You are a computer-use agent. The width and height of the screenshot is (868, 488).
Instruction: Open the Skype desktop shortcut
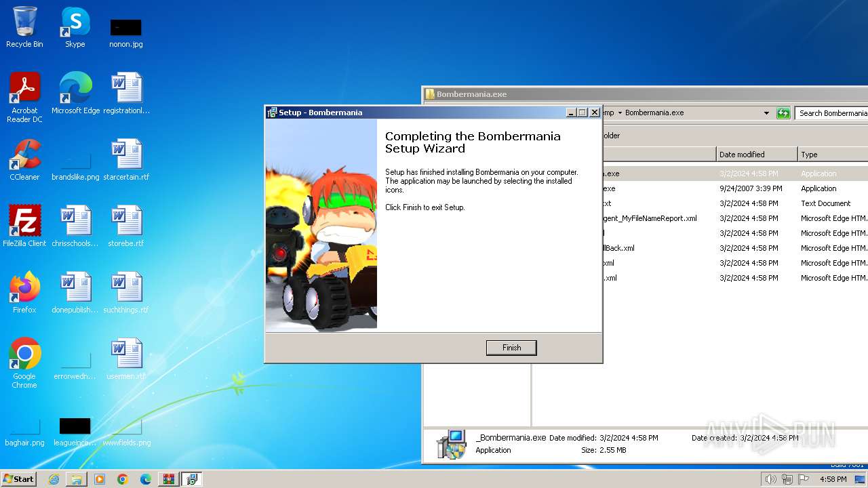tap(75, 28)
